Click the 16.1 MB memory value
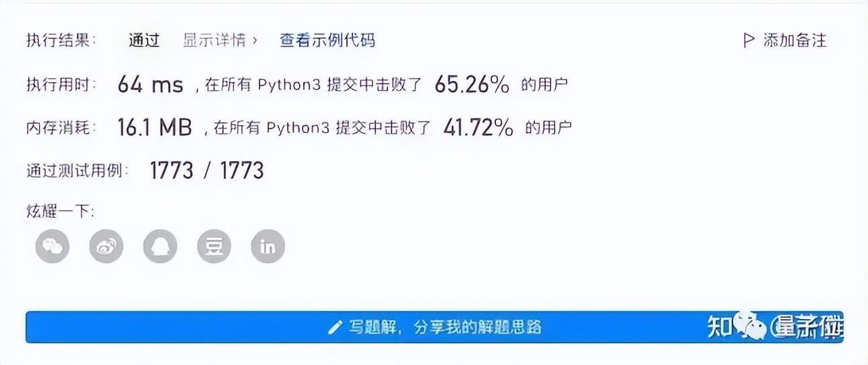Viewport: 868px width, 365px height. point(155,127)
